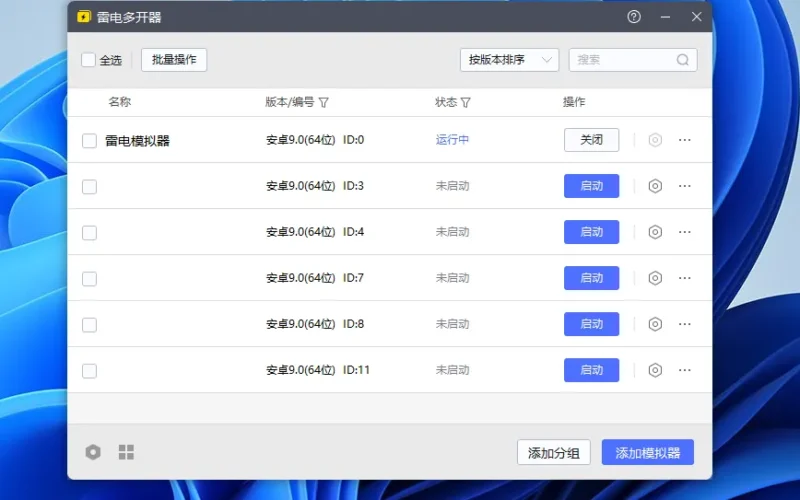Tick checkbox for emulator ID:8

pos(89,325)
